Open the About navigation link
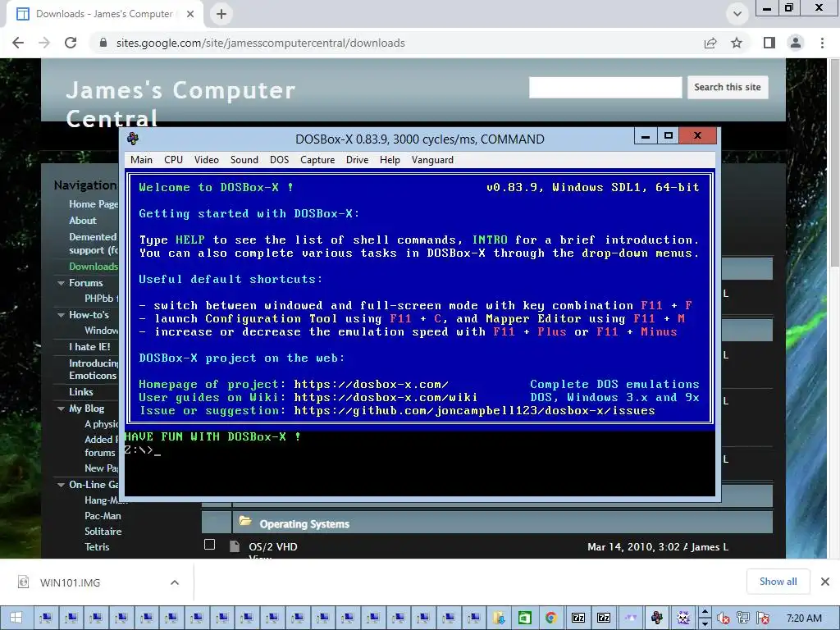The height and width of the screenshot is (630, 840). click(83, 221)
